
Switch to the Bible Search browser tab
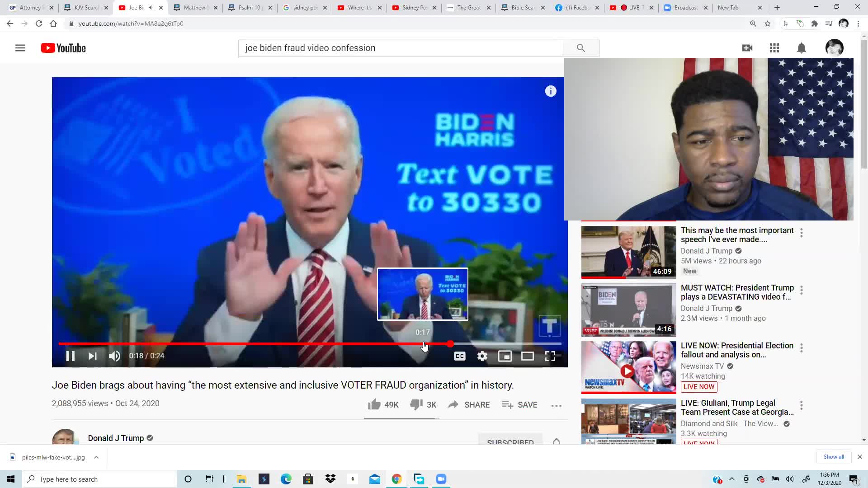522,8
